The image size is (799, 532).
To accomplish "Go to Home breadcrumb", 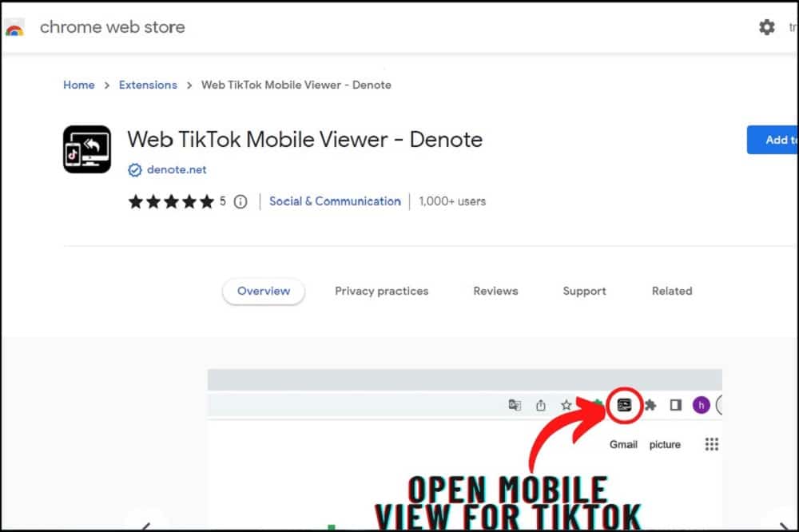I will click(79, 85).
